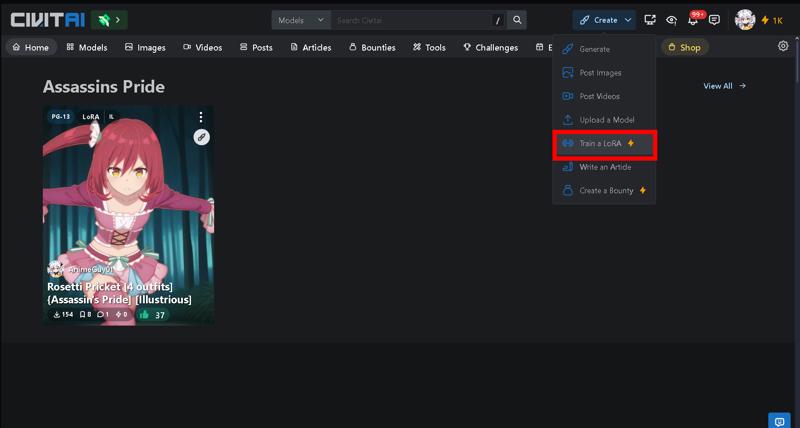Open the Civitai logo home link

coord(47,20)
